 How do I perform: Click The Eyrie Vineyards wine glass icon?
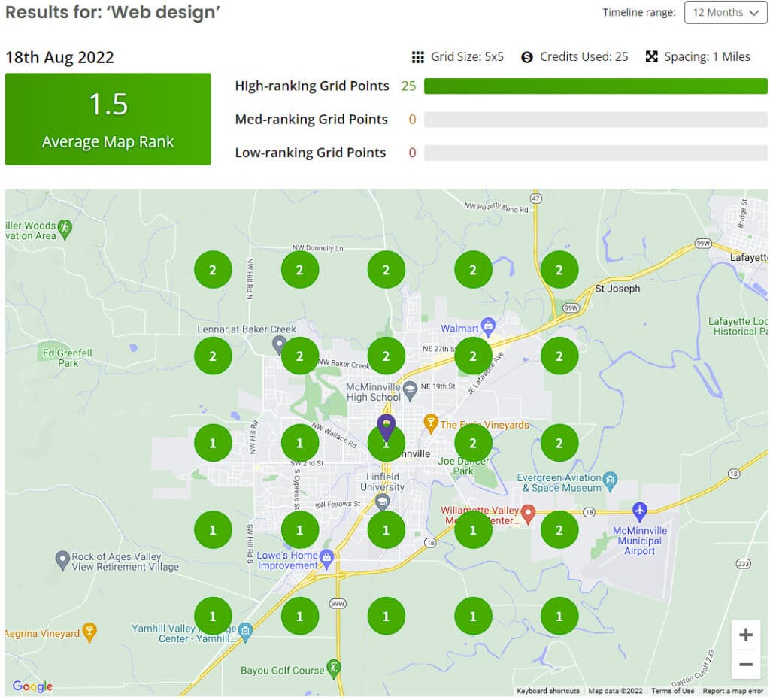point(432,424)
